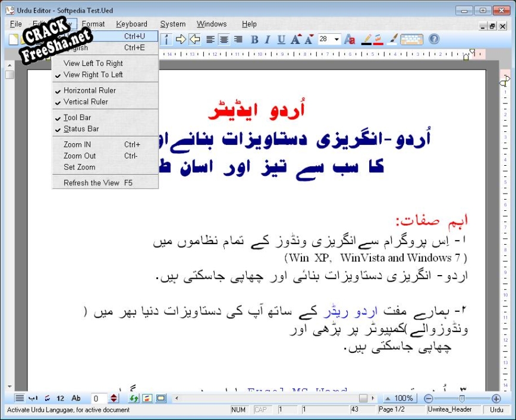Select View Right To Left option

(93, 75)
